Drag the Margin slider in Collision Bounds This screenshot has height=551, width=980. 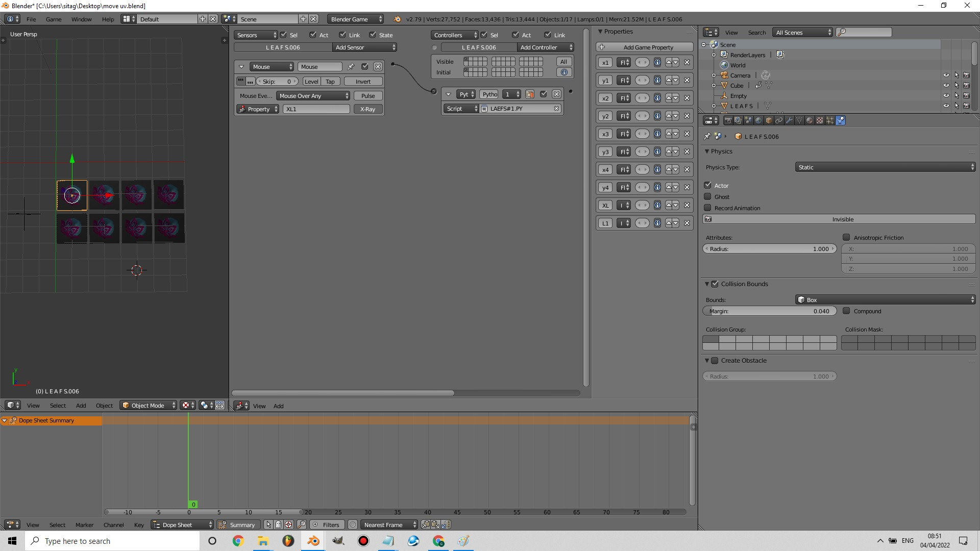pos(770,311)
